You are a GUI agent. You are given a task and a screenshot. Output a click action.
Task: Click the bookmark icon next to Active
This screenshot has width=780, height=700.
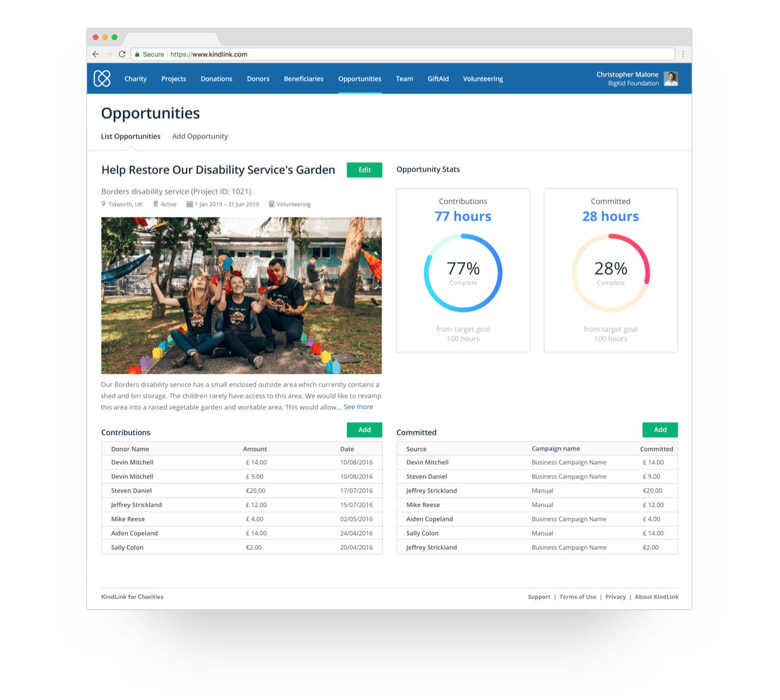tap(155, 204)
